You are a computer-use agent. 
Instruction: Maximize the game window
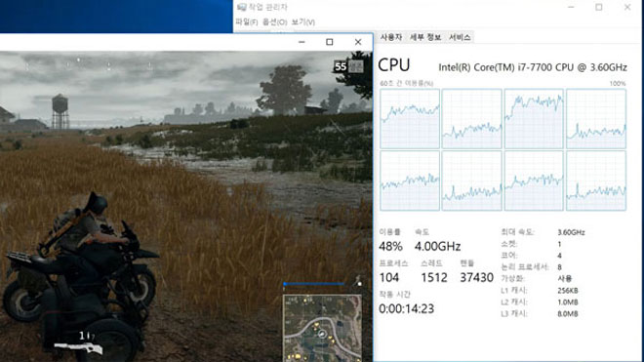click(330, 42)
